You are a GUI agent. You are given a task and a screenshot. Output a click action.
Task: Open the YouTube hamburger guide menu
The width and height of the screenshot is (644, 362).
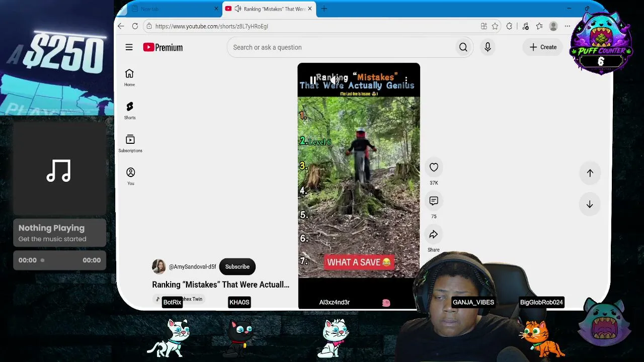(129, 47)
